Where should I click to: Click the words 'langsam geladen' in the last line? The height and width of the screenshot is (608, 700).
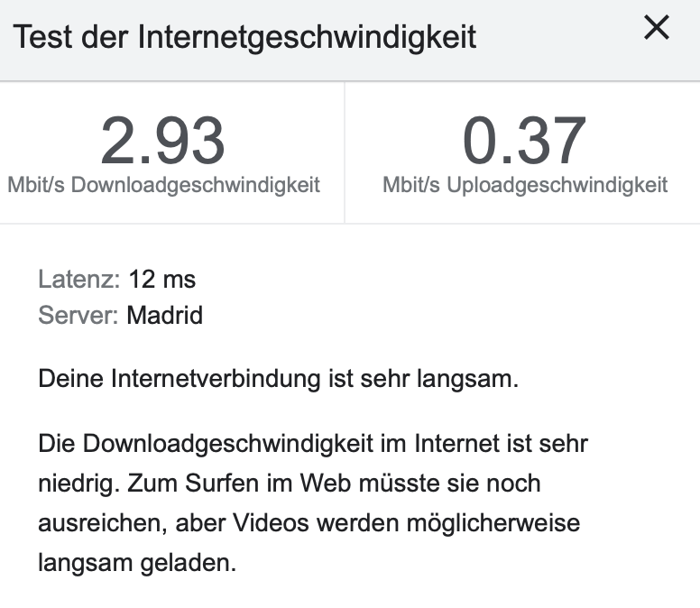click(x=136, y=564)
